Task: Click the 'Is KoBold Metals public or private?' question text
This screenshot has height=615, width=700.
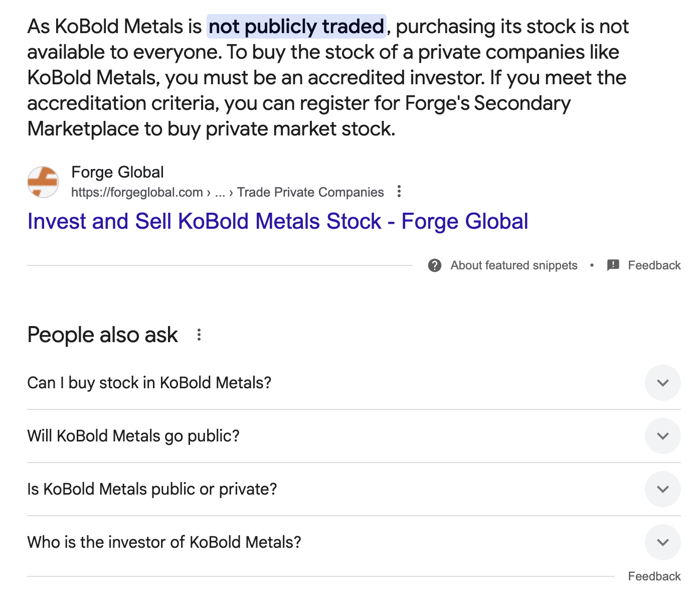Action: 152,489
